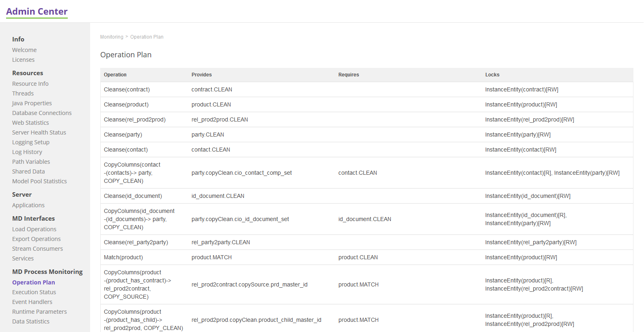Select Model Pool Statistics

click(x=39, y=181)
